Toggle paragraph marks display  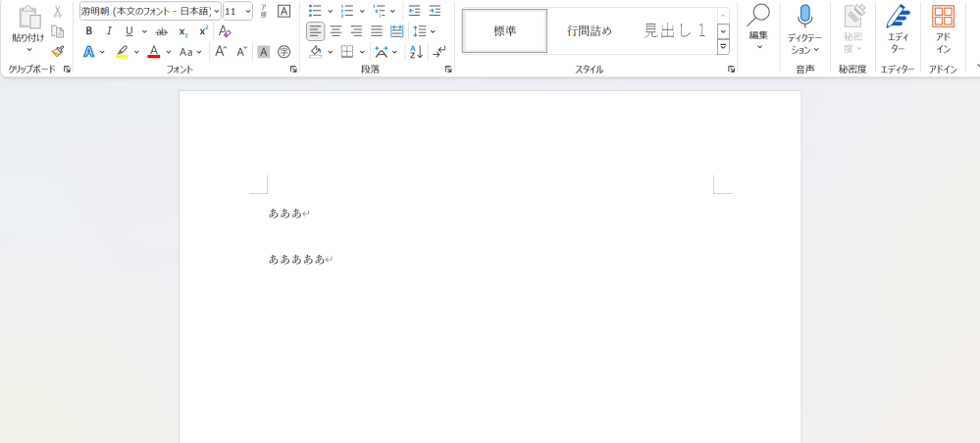tap(439, 51)
